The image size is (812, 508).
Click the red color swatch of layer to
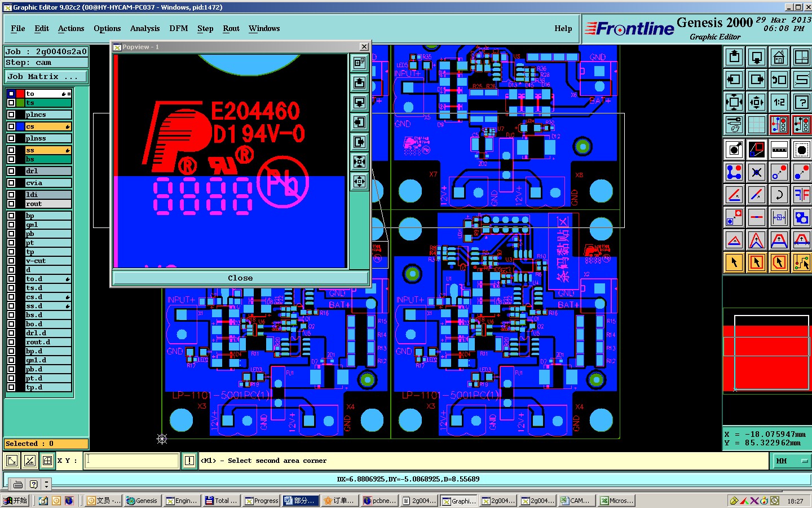20,94
